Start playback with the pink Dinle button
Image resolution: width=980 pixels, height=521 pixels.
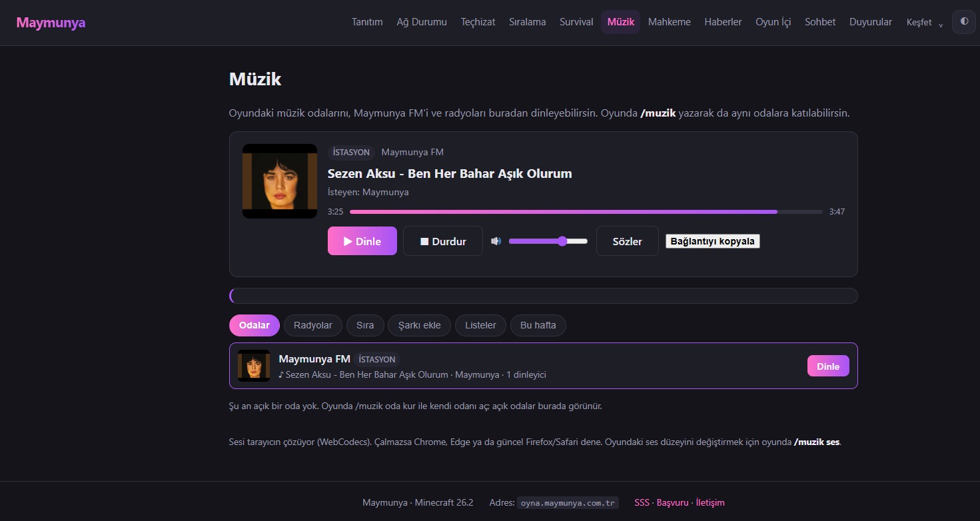(362, 241)
